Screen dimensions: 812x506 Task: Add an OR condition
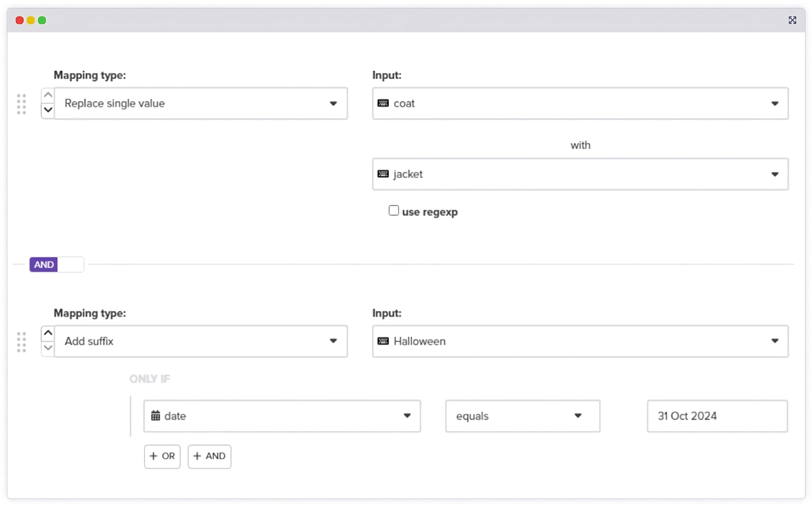(x=162, y=456)
